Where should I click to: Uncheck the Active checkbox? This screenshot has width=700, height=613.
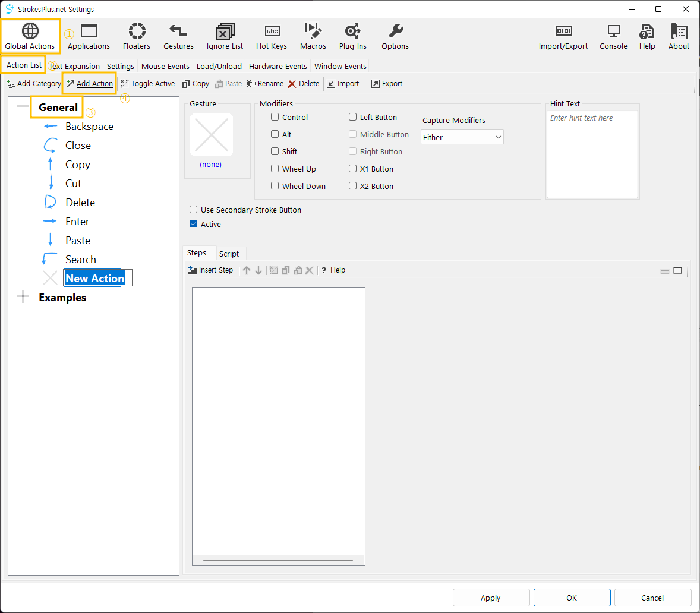(x=193, y=224)
